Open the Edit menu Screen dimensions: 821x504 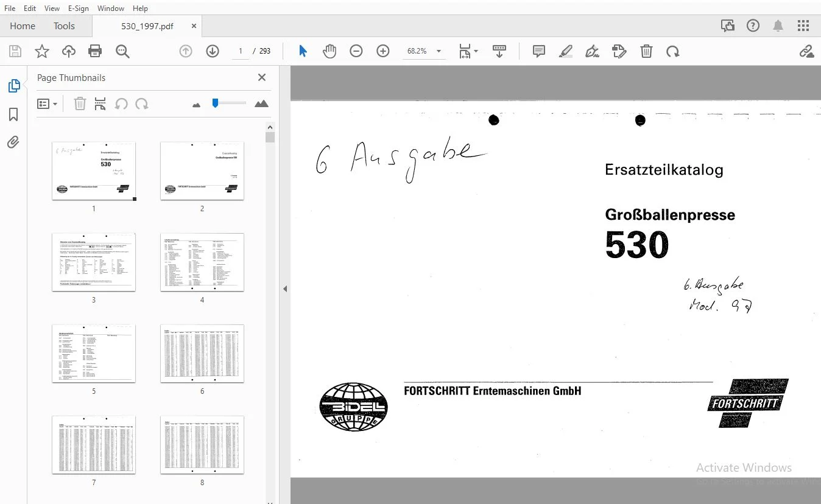[x=30, y=9]
